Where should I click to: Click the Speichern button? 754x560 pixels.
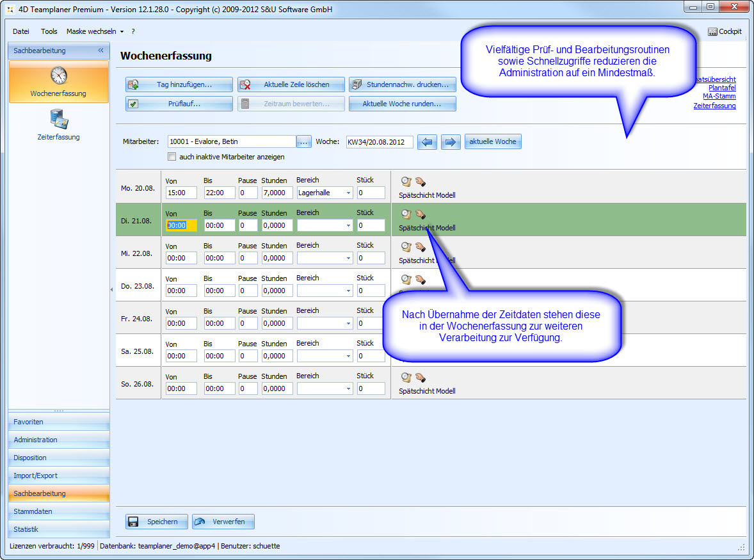156,522
